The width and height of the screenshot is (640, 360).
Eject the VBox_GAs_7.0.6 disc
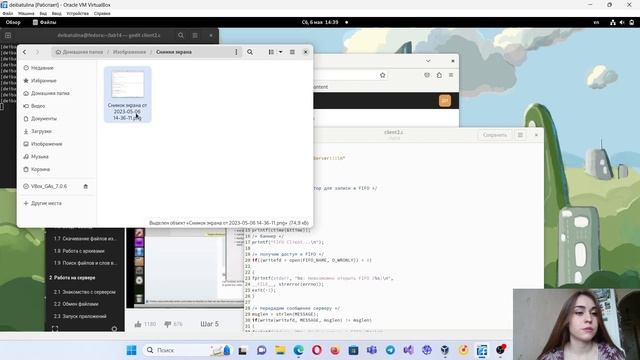[x=86, y=186]
